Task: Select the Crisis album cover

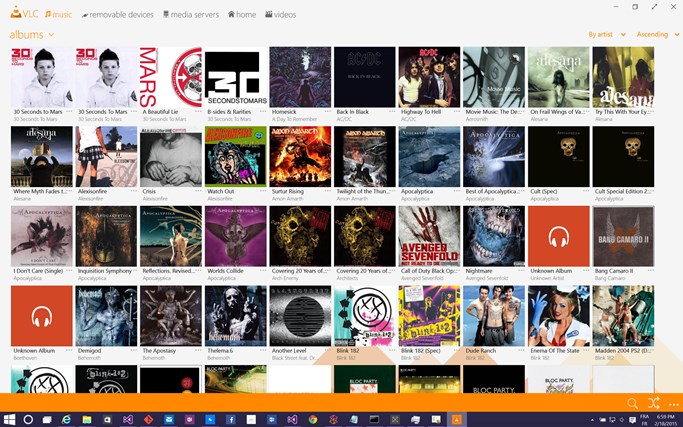Action: click(x=171, y=156)
